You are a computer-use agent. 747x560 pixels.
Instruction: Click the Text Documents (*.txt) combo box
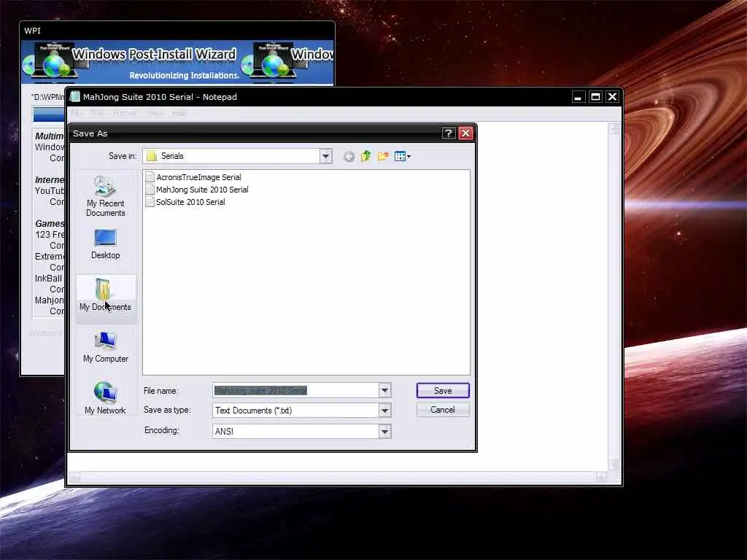(301, 411)
